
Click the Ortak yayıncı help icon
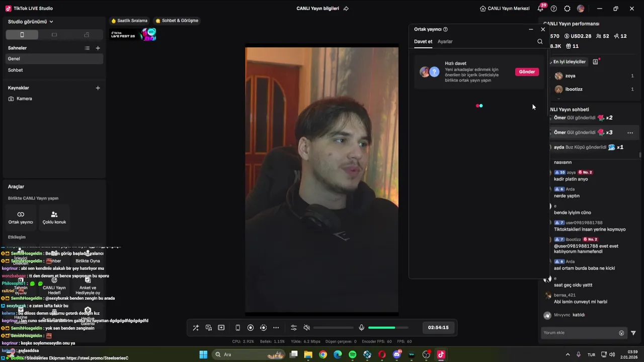tap(445, 30)
